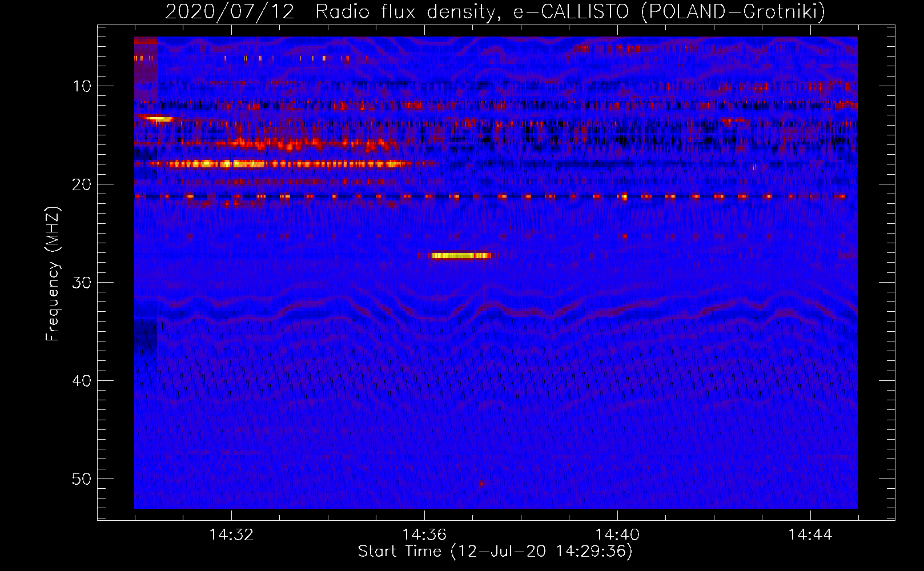Screen dimensions: 924x571
Task: Click the 10 MHz frequency tick label
Action: point(82,86)
